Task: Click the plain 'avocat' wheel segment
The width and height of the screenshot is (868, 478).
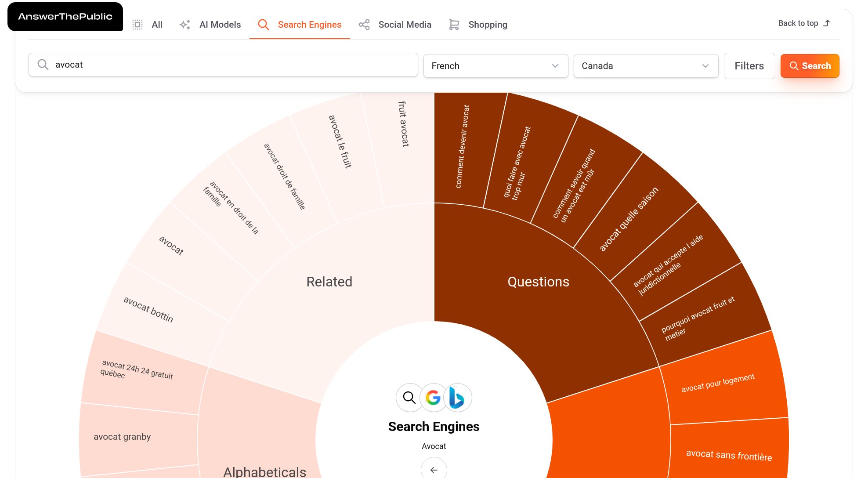Action: (x=171, y=246)
